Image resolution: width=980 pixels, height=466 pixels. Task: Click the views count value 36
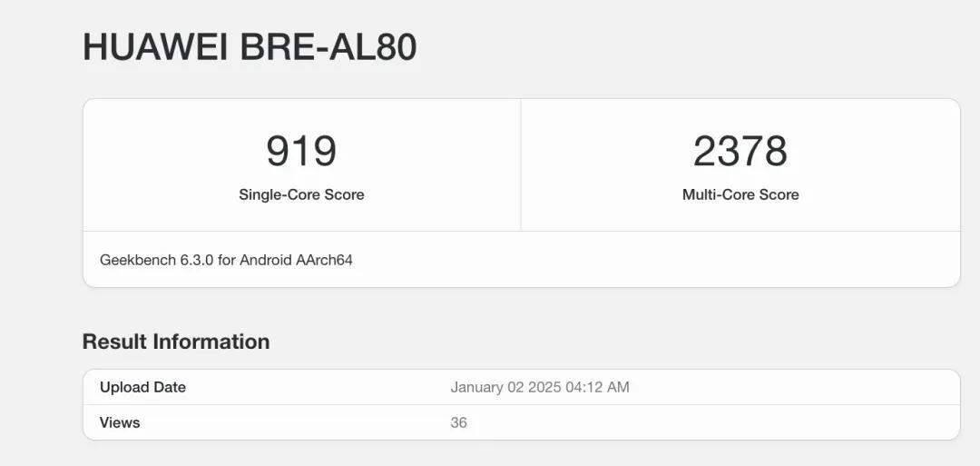459,422
